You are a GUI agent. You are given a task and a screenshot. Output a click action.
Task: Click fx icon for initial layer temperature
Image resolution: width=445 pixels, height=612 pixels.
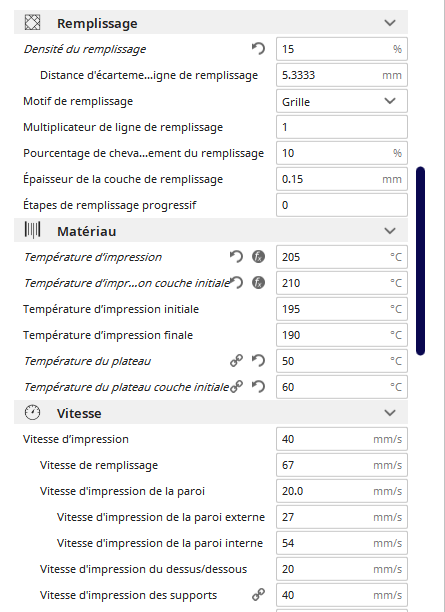click(x=258, y=283)
